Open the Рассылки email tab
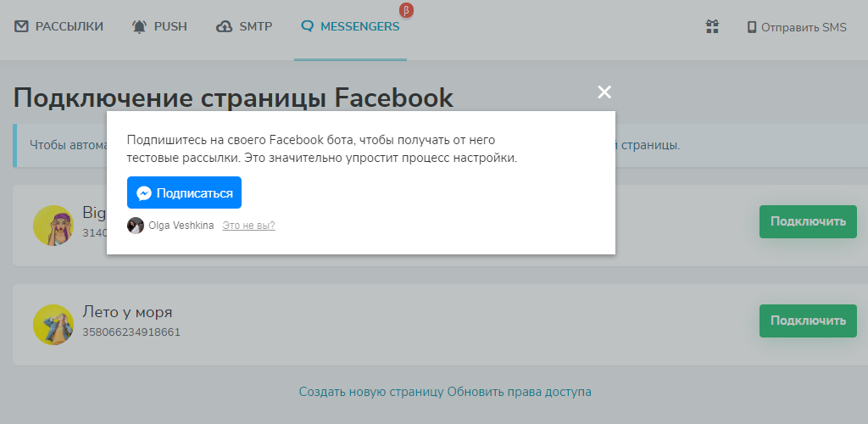 click(x=58, y=26)
